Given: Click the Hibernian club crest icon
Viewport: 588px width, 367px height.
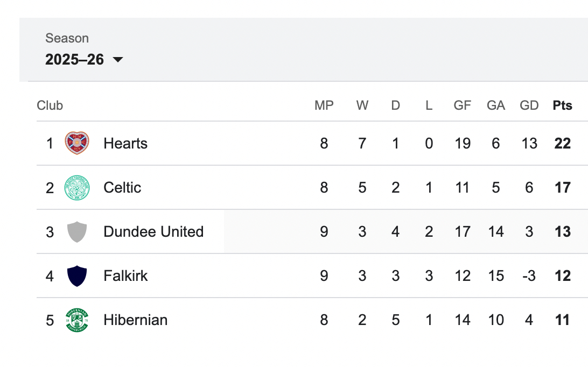Looking at the screenshot, I should [77, 320].
